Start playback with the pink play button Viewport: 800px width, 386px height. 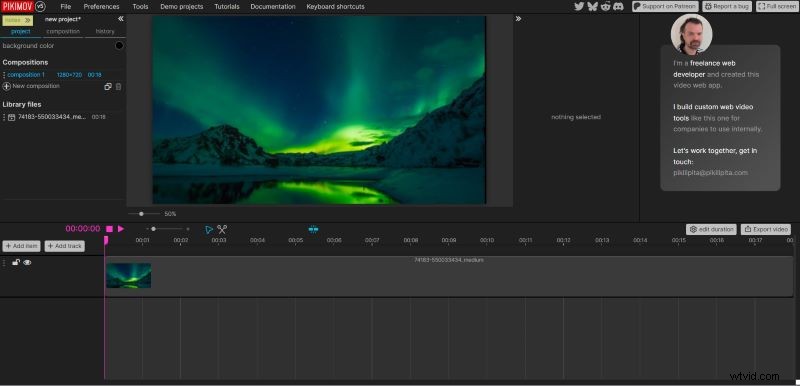click(121, 229)
